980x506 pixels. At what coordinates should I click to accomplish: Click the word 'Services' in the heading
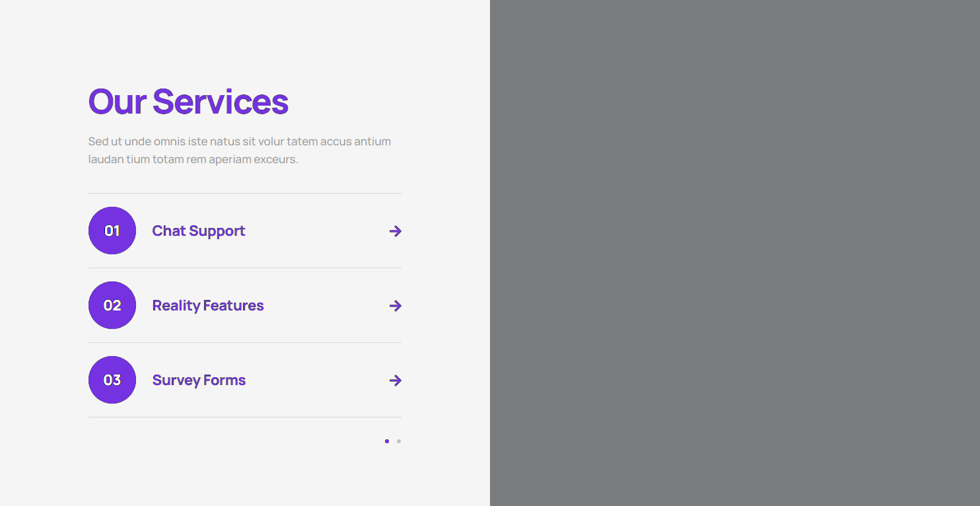tap(220, 102)
